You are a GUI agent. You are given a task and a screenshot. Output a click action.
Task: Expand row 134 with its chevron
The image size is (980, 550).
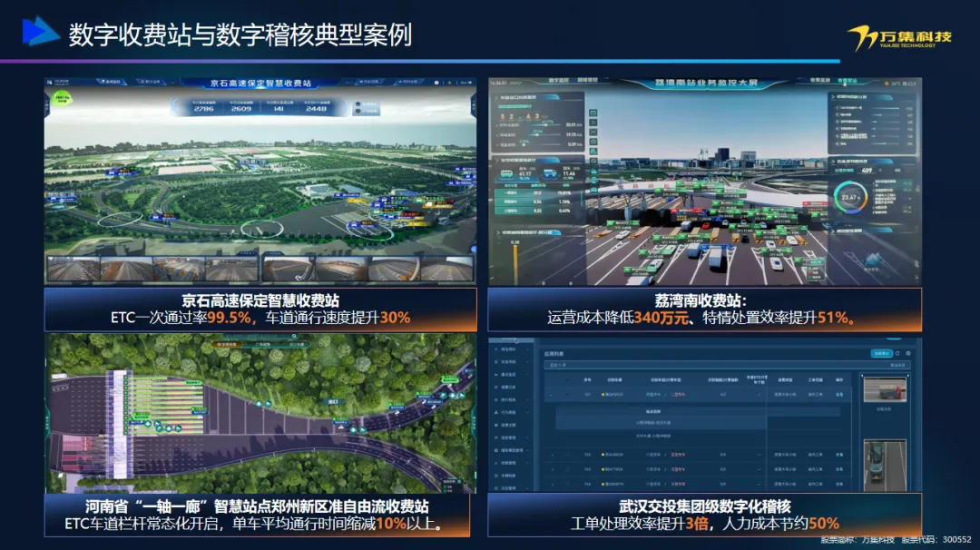click(552, 484)
